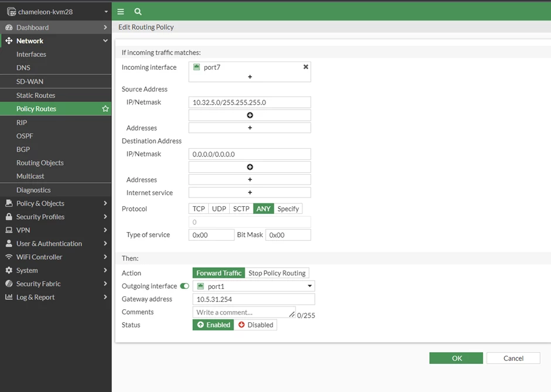The width and height of the screenshot is (551, 392).
Task: Select TCP protocol option
Action: (199, 209)
